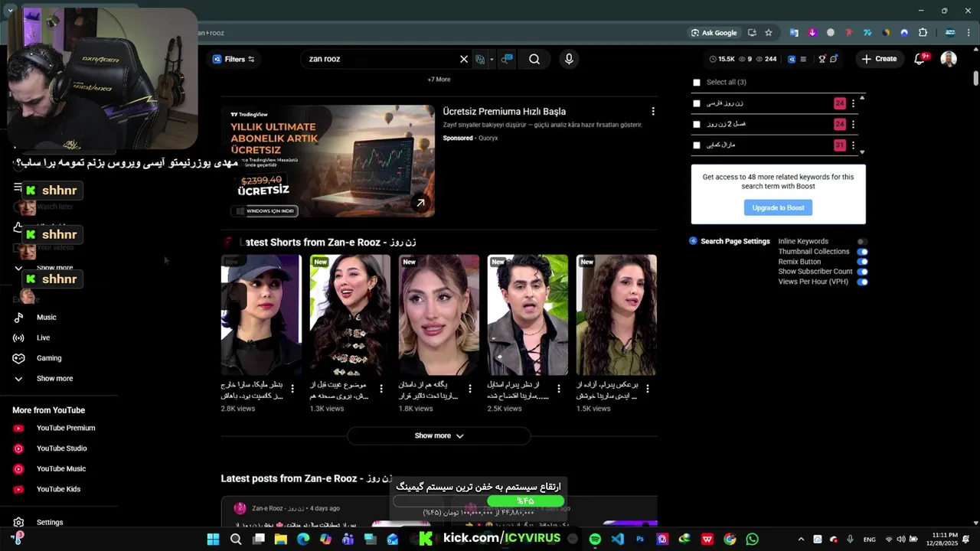Viewport: 980px width, 551px height.
Task: Open Short thumbnail with 2.8K views
Action: pos(261,315)
